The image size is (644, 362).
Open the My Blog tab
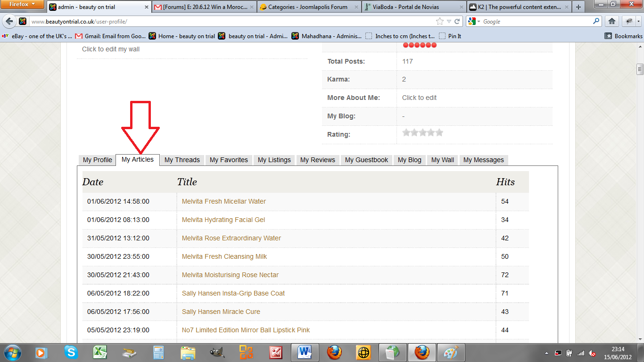[x=410, y=160]
